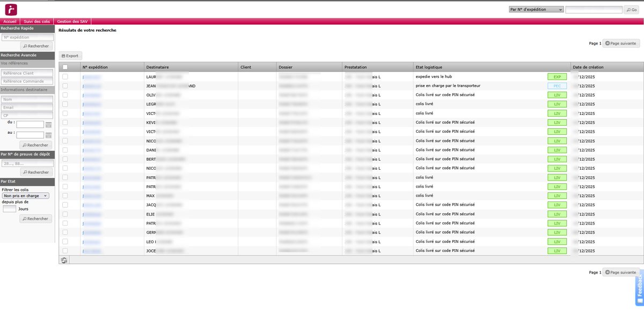644x311 pixels.
Task: Click the Jours number field
Action: pyautogui.click(x=9, y=209)
